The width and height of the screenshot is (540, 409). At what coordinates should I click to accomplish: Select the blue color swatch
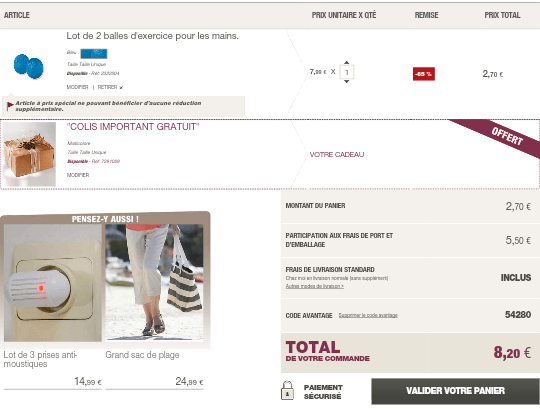(x=94, y=53)
